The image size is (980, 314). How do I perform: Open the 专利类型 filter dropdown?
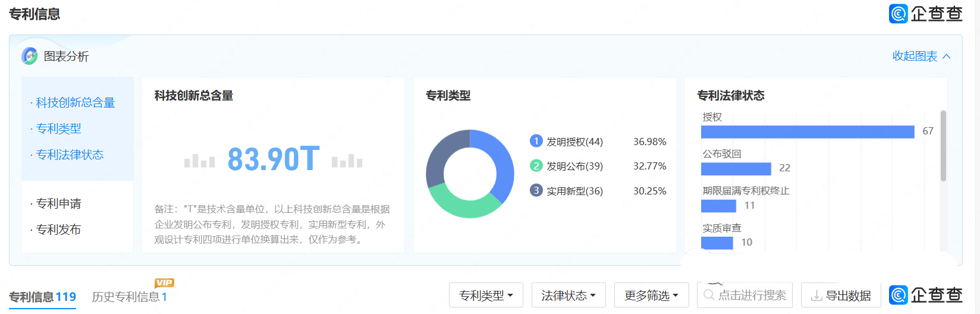pyautogui.click(x=486, y=295)
